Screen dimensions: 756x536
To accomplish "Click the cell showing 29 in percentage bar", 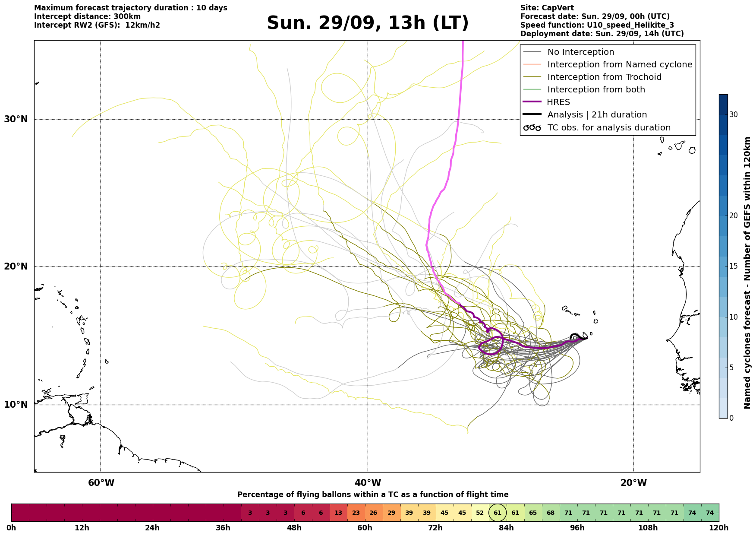I will pyautogui.click(x=391, y=513).
